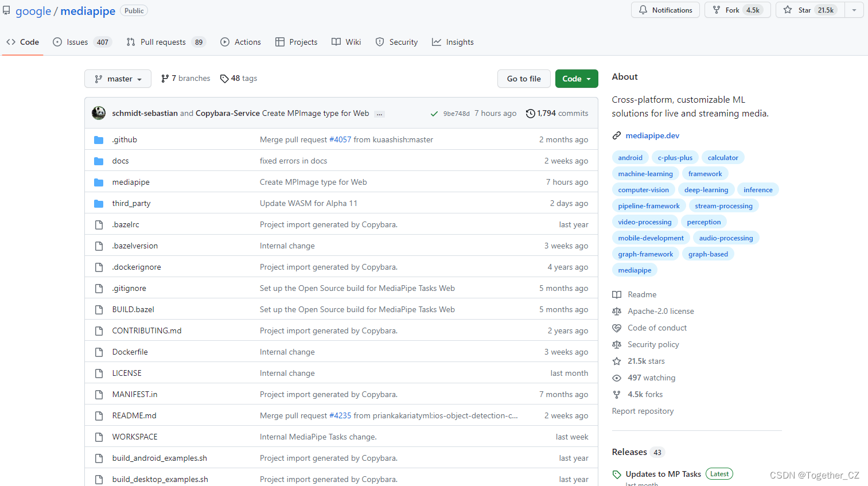Click the green commit status checkmark

434,114
